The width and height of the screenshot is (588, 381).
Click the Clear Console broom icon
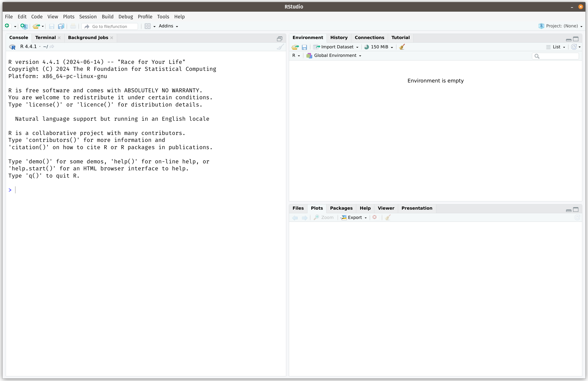point(280,47)
